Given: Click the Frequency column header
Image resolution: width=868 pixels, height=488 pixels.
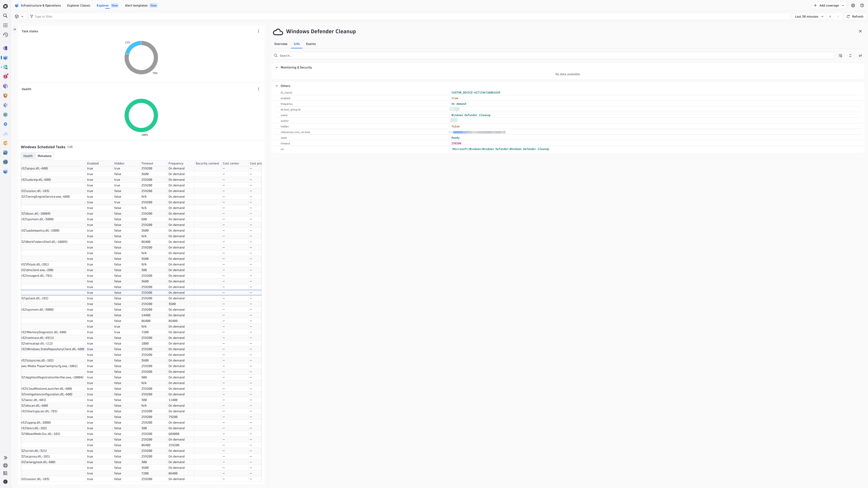Looking at the screenshot, I should click(x=176, y=163).
